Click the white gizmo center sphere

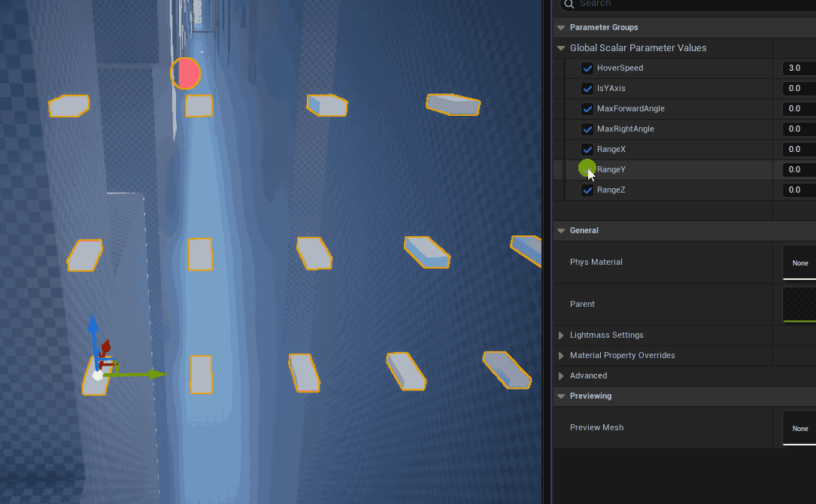(x=98, y=375)
